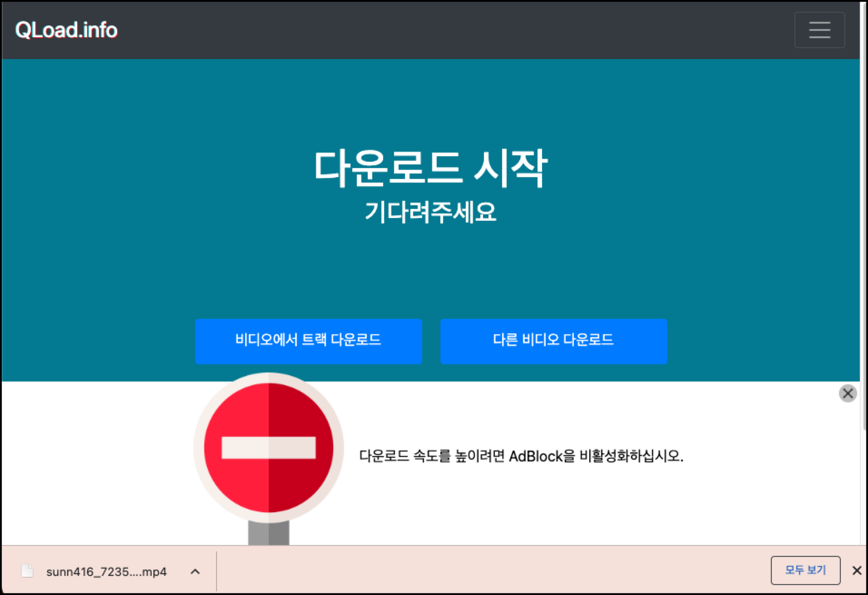The width and height of the screenshot is (868, 595).
Task: Click the middle line of the hamburger icon
Action: (x=819, y=30)
